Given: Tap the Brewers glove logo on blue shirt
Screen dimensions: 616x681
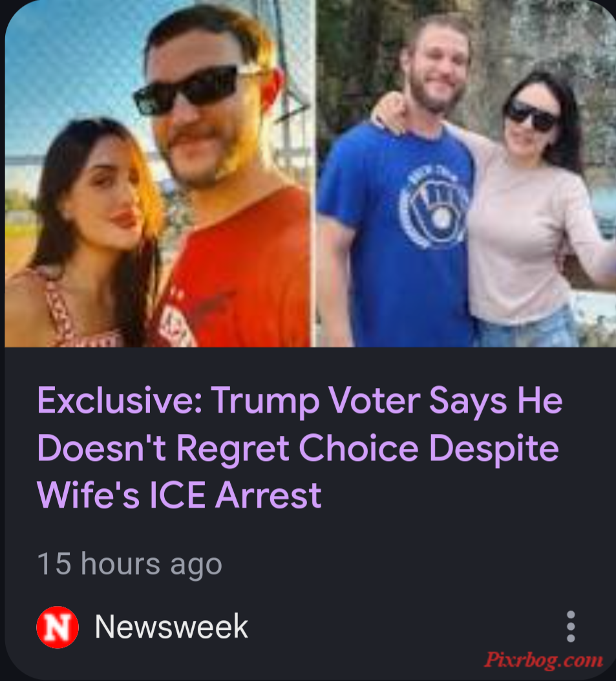Looking at the screenshot, I should (x=434, y=207).
